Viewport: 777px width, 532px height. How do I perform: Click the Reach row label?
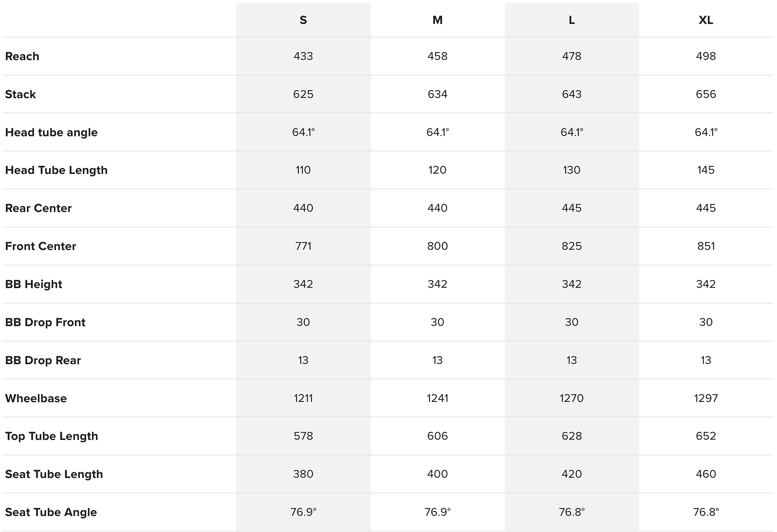coord(22,56)
